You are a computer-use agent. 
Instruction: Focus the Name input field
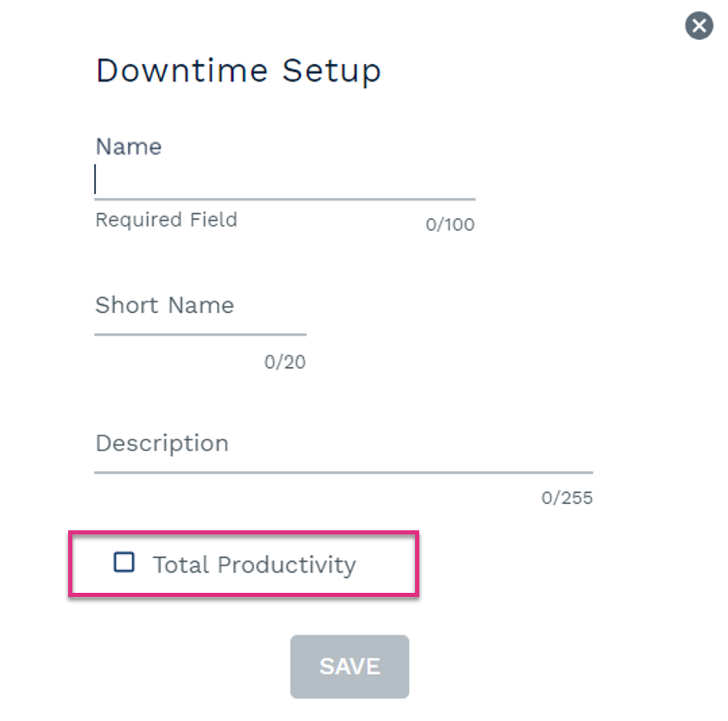coord(285,179)
